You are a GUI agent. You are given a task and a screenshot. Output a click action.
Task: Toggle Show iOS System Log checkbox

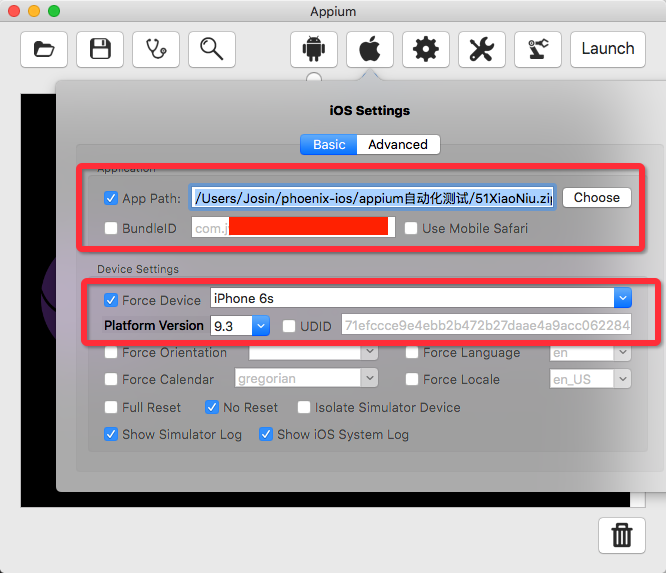[x=266, y=434]
